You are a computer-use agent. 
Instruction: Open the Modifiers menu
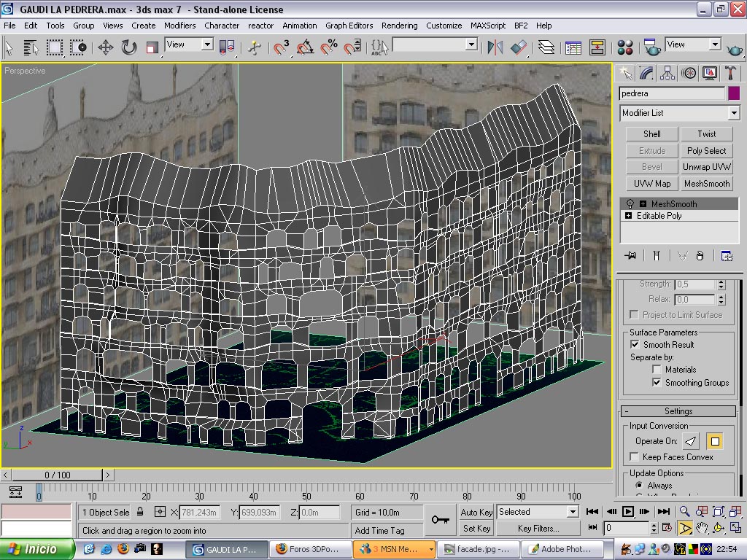(179, 26)
